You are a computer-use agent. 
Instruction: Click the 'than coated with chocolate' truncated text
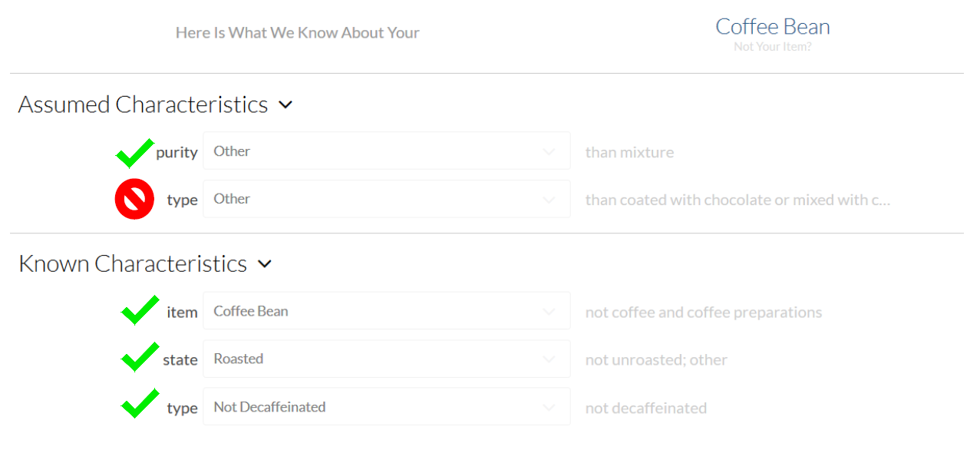pyautogui.click(x=737, y=200)
